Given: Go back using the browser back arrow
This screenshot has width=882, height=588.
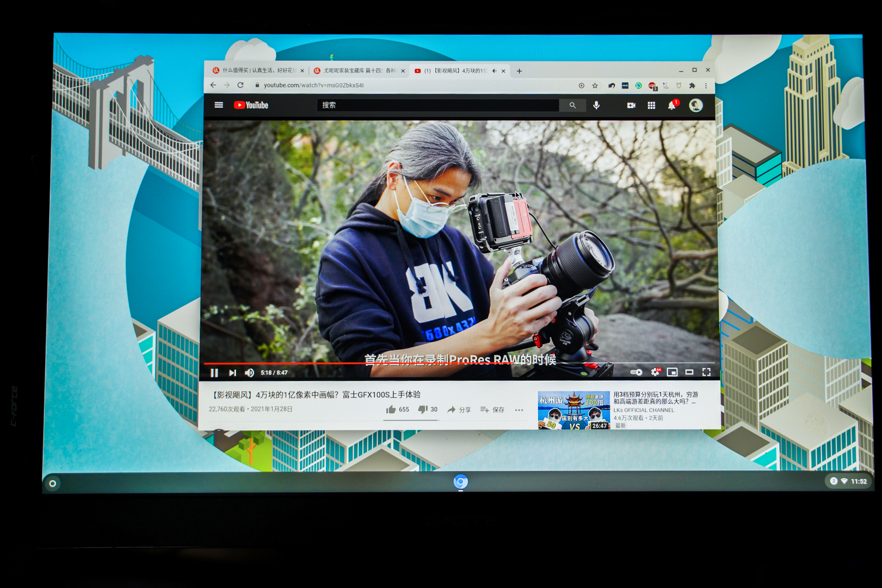Looking at the screenshot, I should pos(213,85).
